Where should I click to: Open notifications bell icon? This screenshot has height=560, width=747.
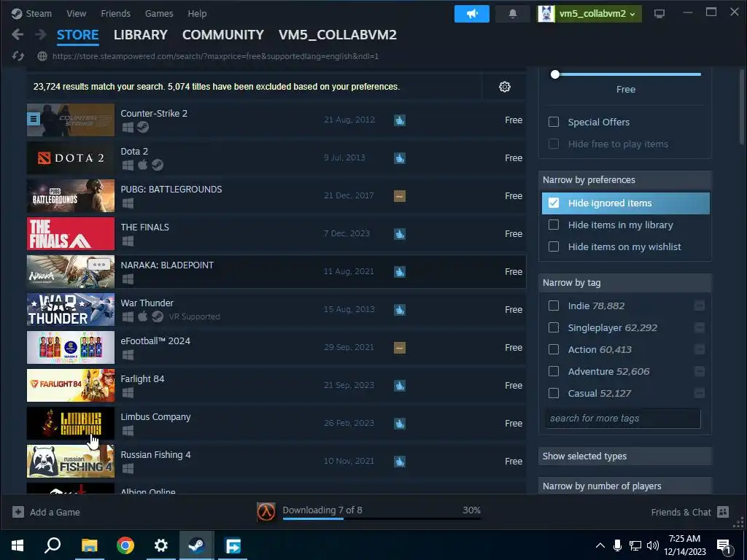(x=513, y=13)
